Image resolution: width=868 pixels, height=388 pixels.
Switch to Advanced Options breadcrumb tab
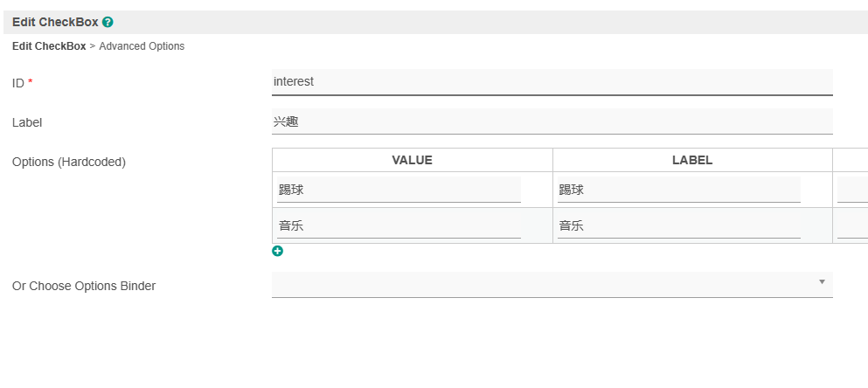point(142,46)
